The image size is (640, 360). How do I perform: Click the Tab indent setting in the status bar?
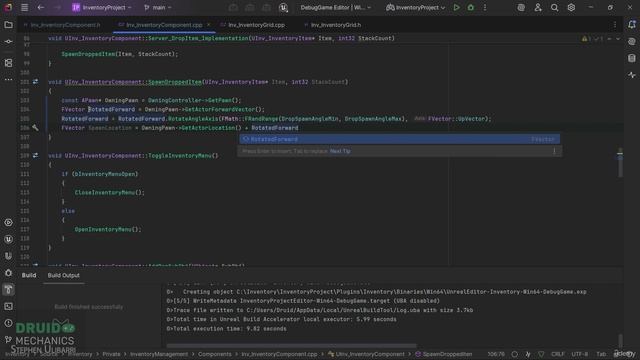coord(601,354)
